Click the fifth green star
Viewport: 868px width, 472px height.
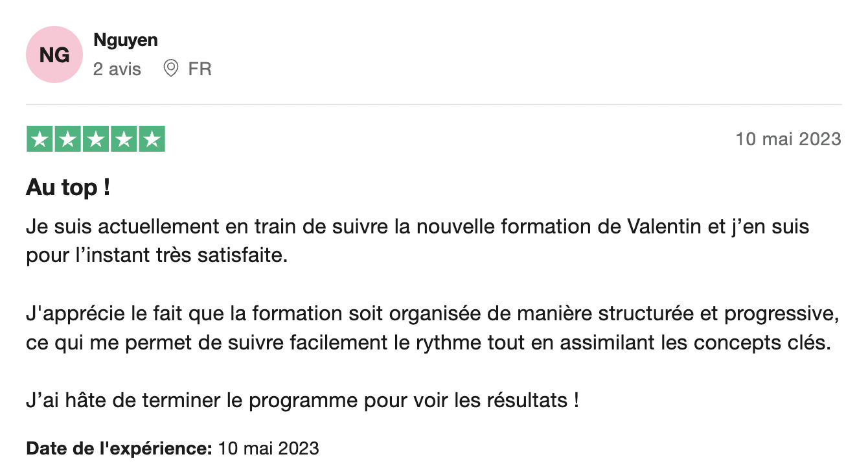coord(152,139)
